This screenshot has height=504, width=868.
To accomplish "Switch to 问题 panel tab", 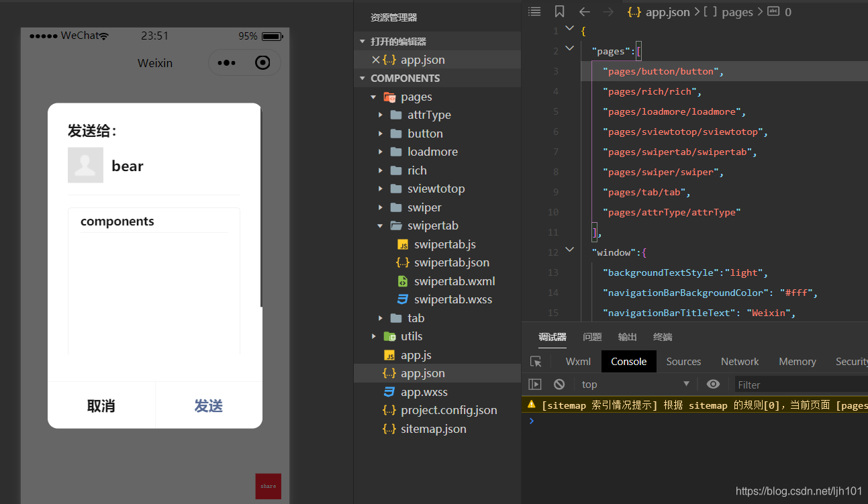I will (x=592, y=337).
